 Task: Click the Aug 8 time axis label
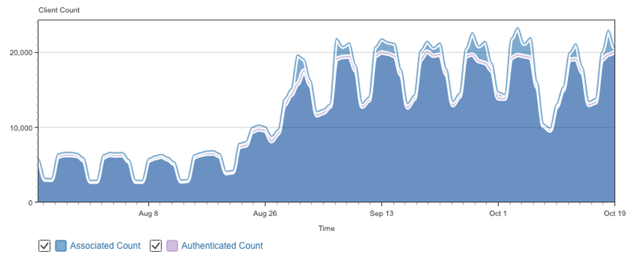(x=148, y=213)
